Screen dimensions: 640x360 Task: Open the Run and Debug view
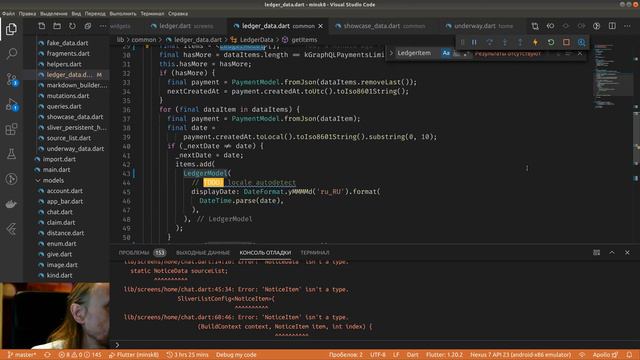pyautogui.click(x=11, y=104)
